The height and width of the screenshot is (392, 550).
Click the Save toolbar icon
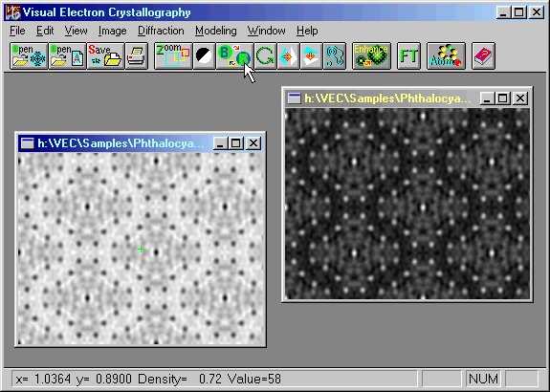pyautogui.click(x=105, y=56)
